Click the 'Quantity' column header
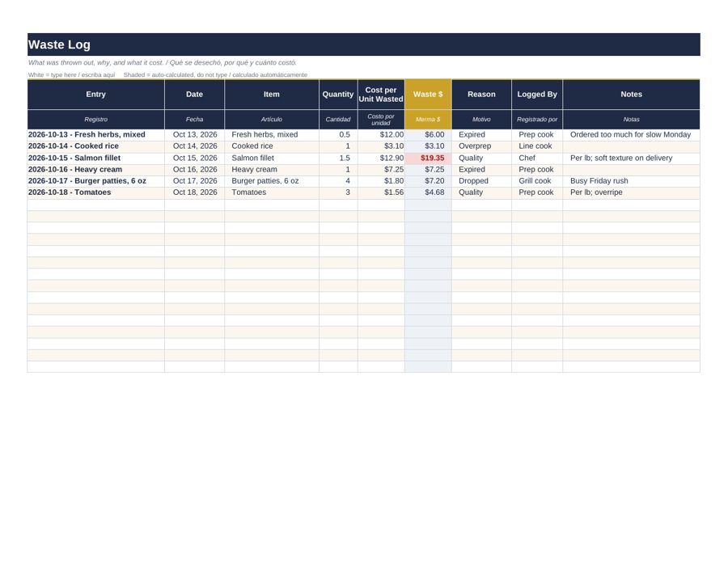The height and width of the screenshot is (562, 728). coord(338,95)
